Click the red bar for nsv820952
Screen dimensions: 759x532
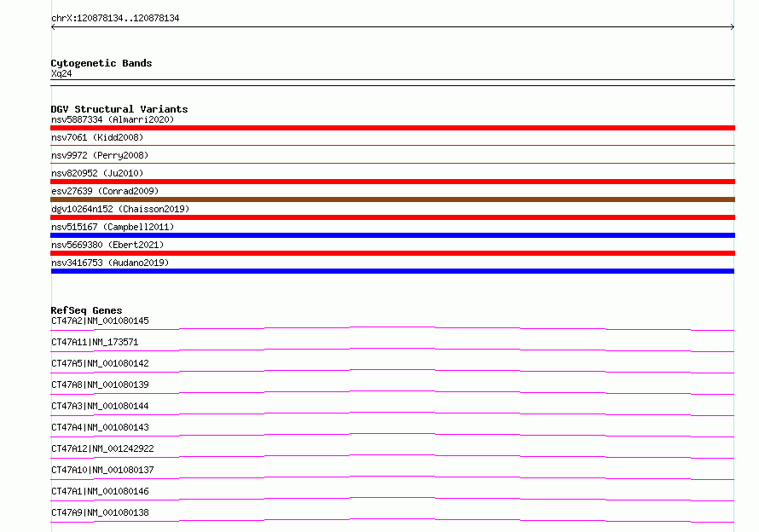[x=392, y=182]
